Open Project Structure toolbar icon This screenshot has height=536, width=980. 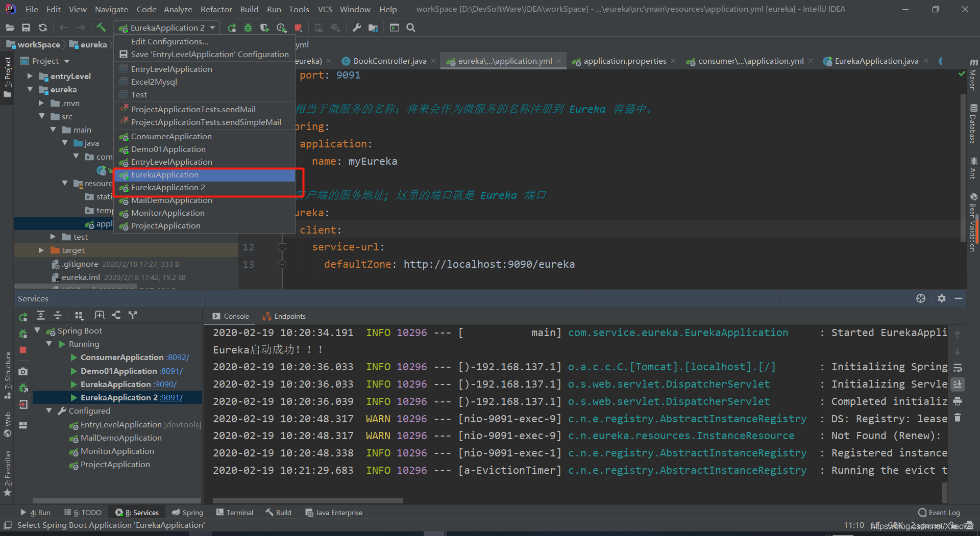[x=373, y=28]
